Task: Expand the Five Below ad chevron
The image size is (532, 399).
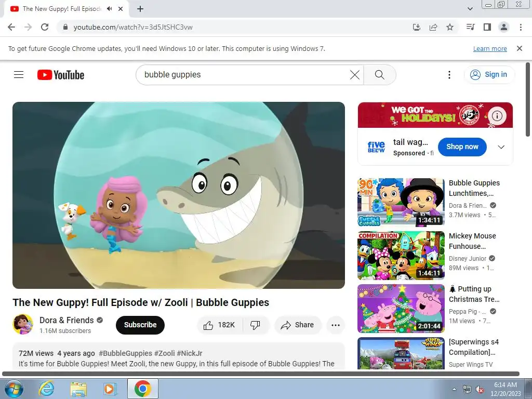Action: 501,147
